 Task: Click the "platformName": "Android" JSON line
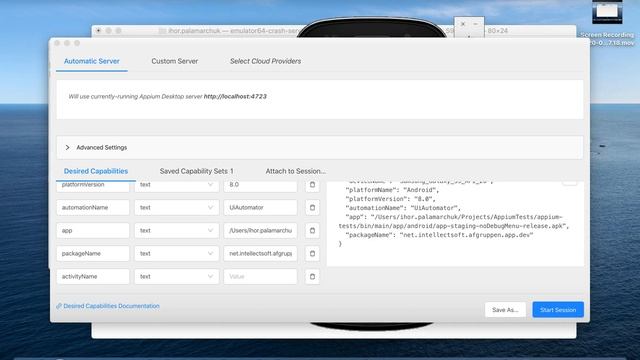[x=392, y=190]
